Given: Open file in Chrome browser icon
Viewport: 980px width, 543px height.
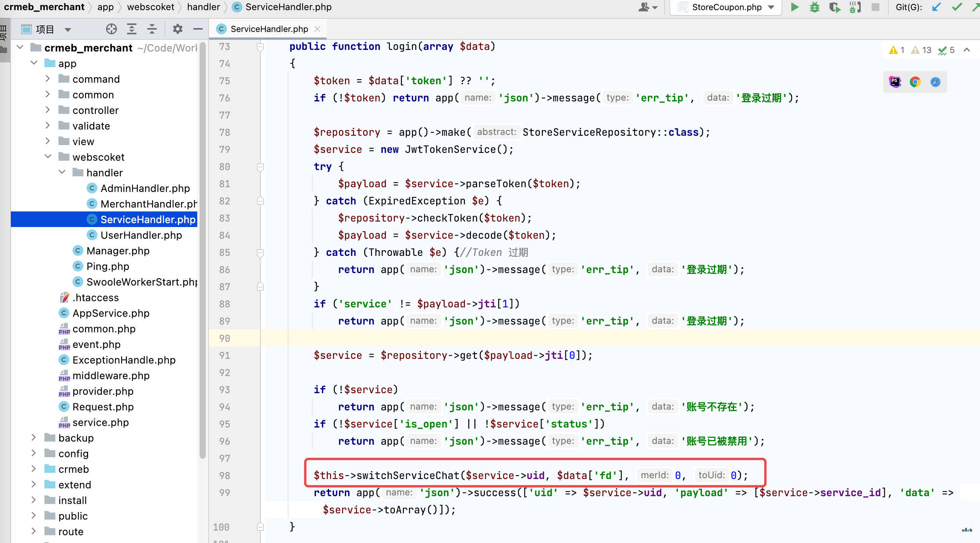Looking at the screenshot, I should pos(915,82).
